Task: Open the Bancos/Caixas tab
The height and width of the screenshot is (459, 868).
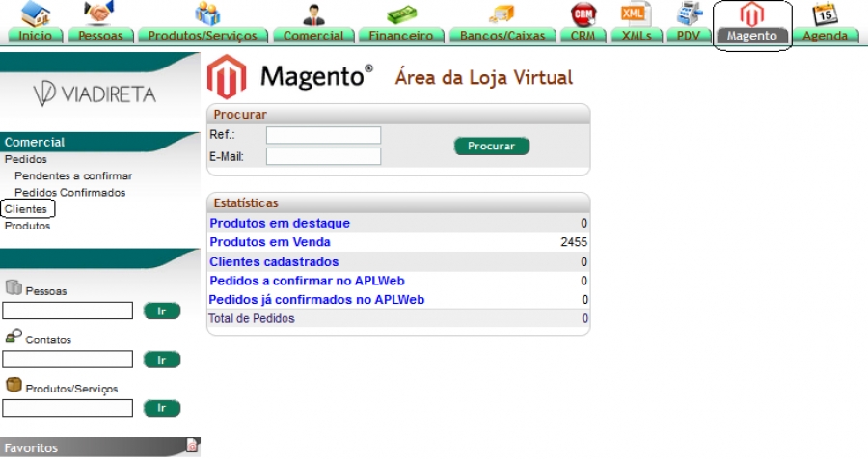Action: (502, 36)
